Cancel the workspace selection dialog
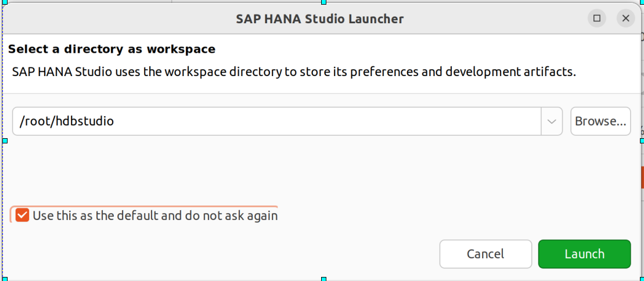Image resolution: width=644 pixels, height=281 pixels. (485, 254)
